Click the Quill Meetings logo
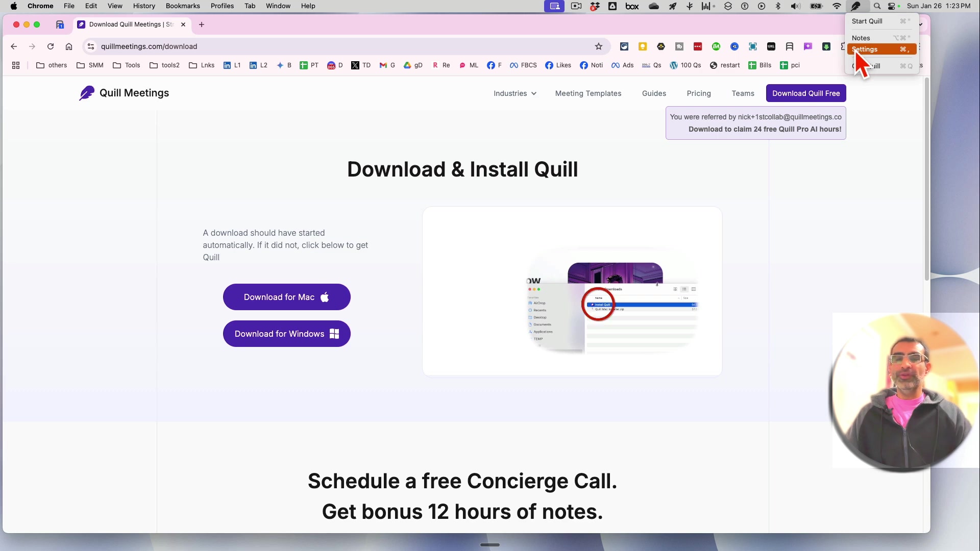Image resolution: width=980 pixels, height=551 pixels. [124, 93]
